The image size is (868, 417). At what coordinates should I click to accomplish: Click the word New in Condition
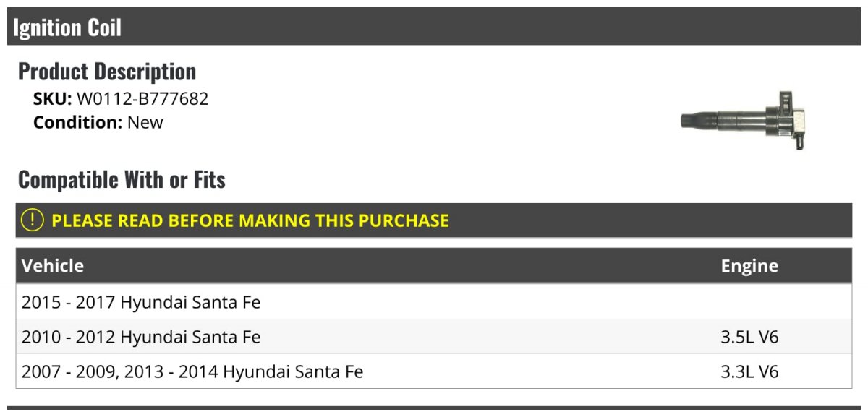[x=145, y=122]
